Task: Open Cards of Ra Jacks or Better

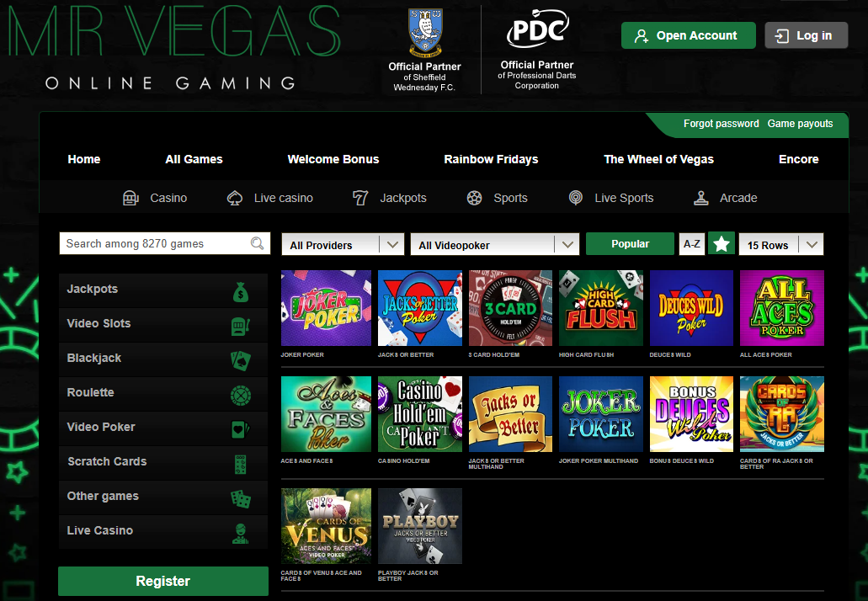Action: 781,414
